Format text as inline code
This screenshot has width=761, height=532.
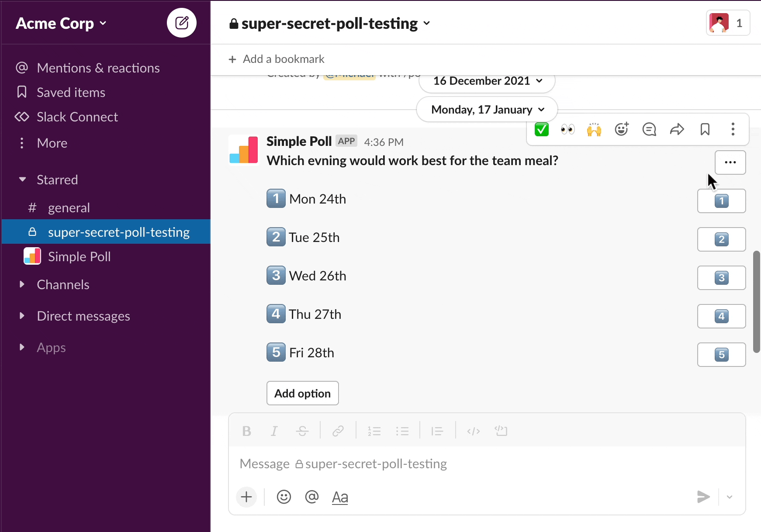(x=474, y=431)
